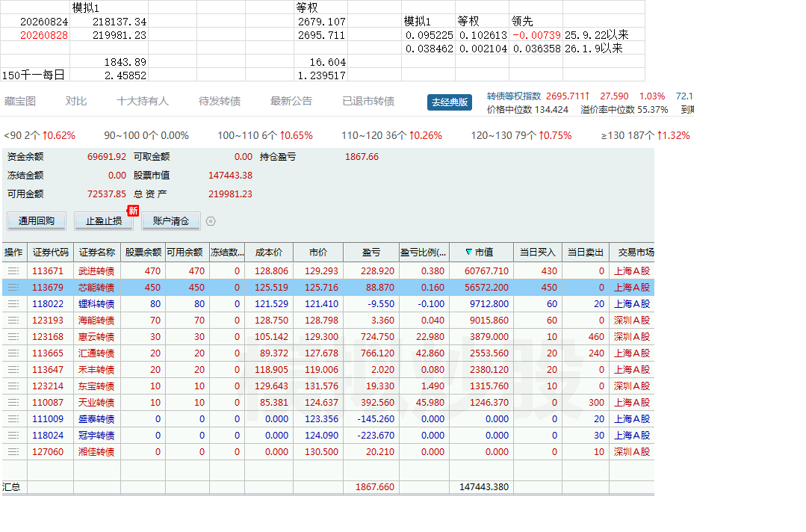Viewport: 806px width, 532px height.
Task: Click the 转债等权指数 link
Action: coord(514,96)
